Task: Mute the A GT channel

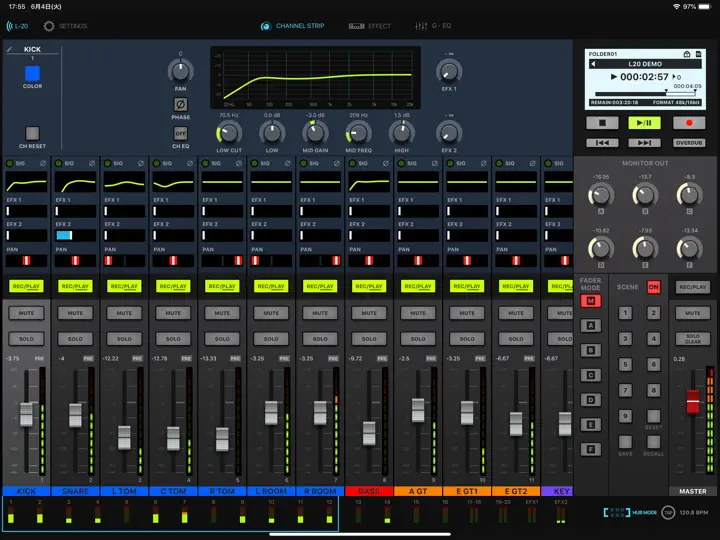Action: (x=418, y=313)
